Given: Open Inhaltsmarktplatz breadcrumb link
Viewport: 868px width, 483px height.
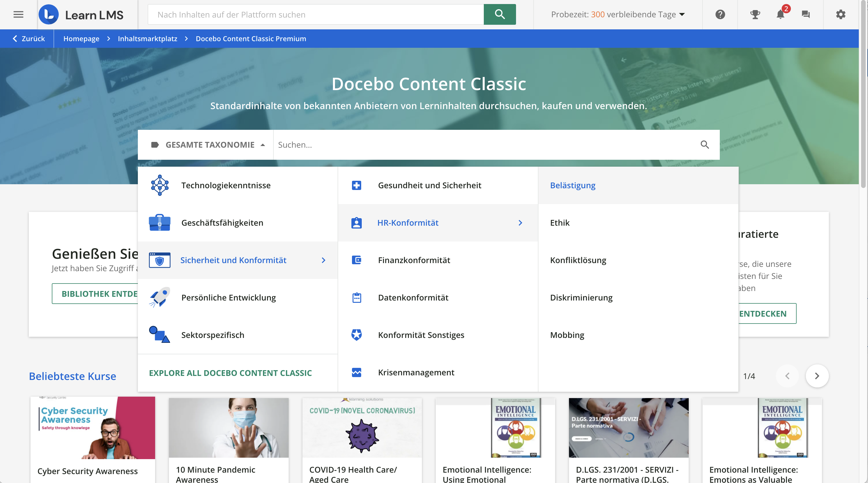Looking at the screenshot, I should [x=147, y=38].
